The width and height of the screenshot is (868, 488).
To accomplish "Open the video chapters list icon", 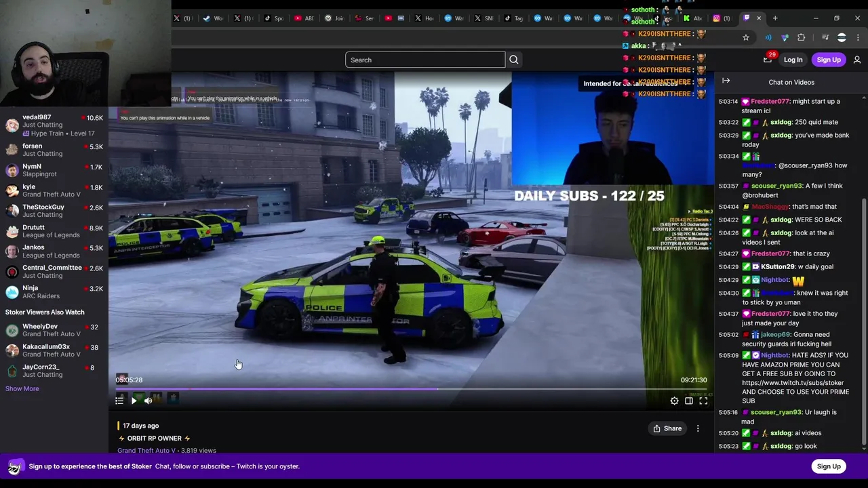I will [x=119, y=401].
